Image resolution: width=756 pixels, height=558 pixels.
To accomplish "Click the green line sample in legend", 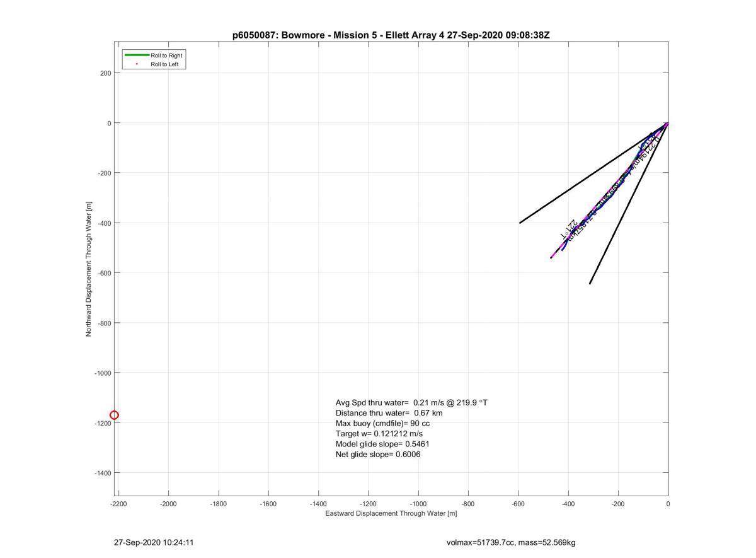I will [x=137, y=55].
